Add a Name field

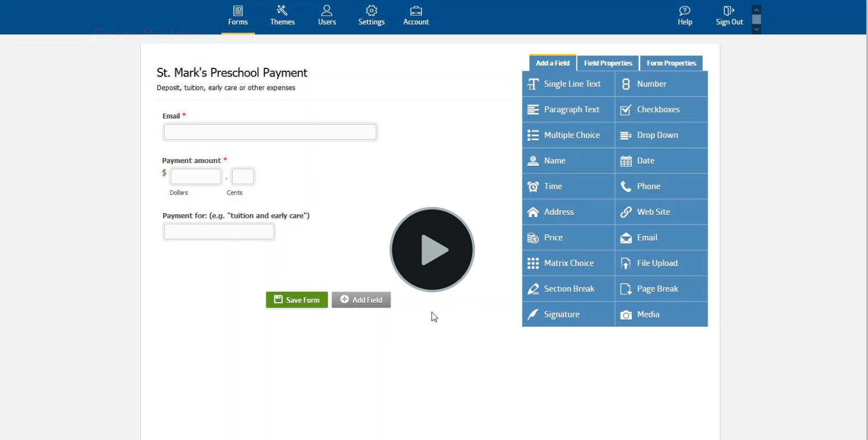pyautogui.click(x=569, y=161)
